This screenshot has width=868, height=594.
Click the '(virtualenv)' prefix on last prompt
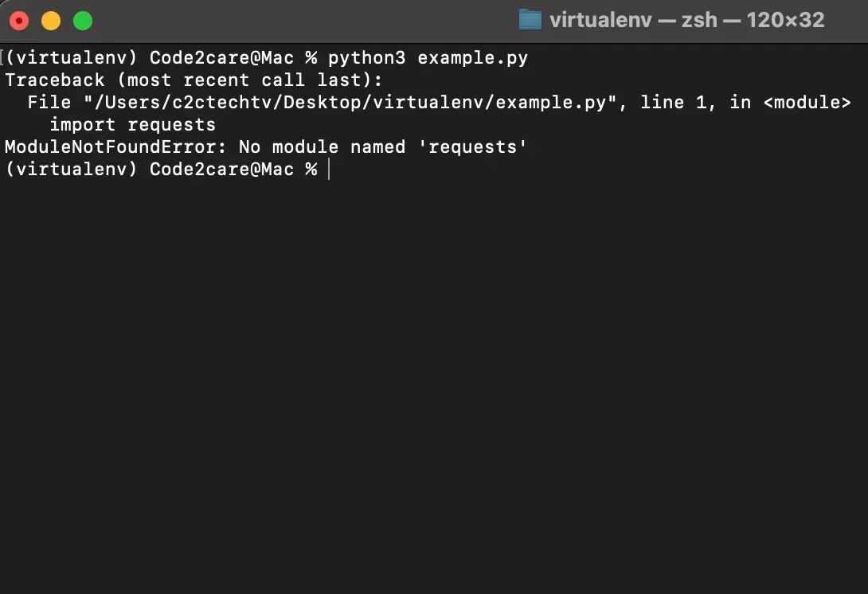coord(71,170)
